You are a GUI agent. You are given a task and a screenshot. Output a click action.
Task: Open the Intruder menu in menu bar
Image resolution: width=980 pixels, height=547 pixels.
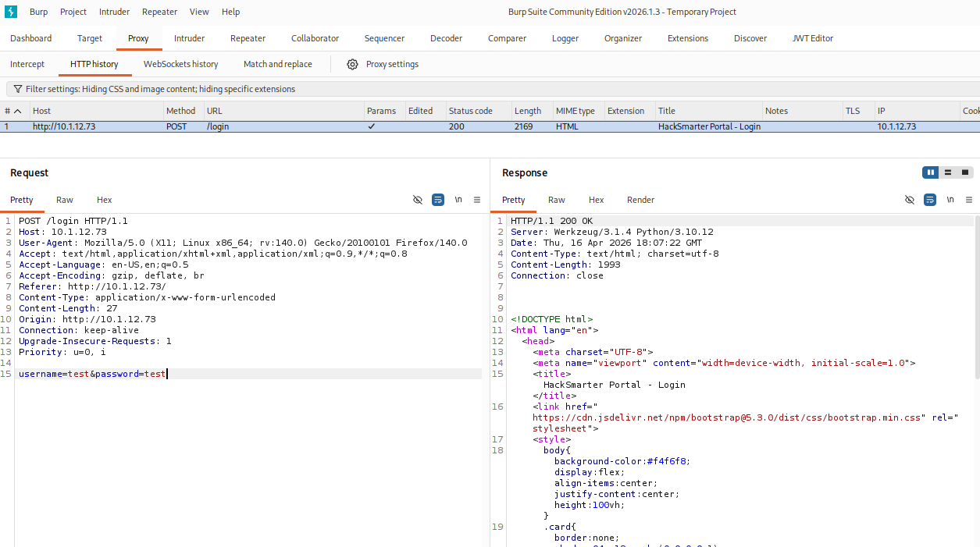[115, 12]
